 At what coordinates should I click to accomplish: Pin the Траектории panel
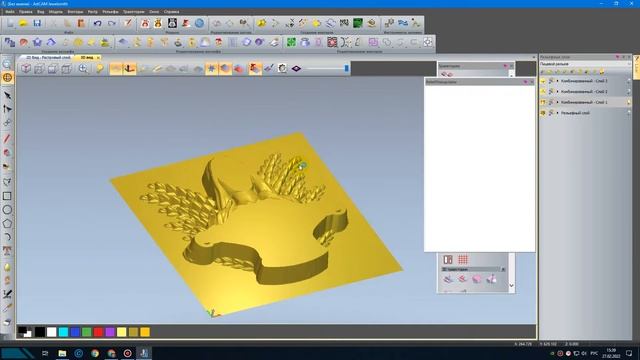pyautogui.click(x=505, y=66)
